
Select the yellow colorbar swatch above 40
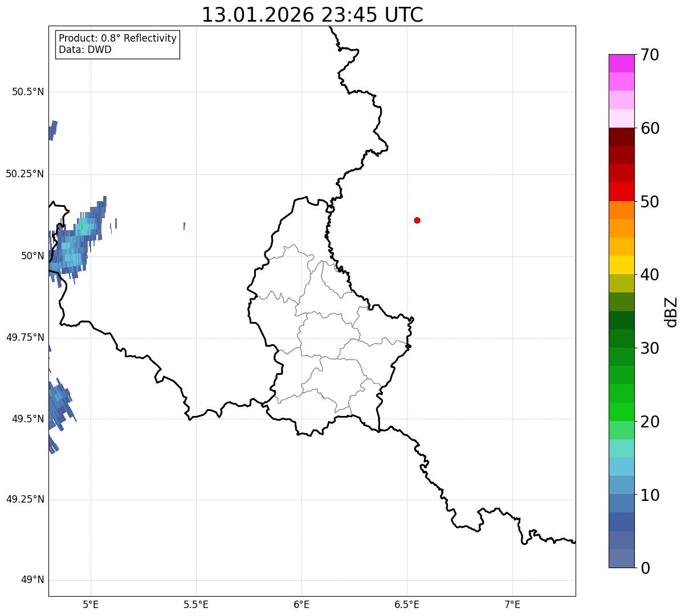point(622,265)
